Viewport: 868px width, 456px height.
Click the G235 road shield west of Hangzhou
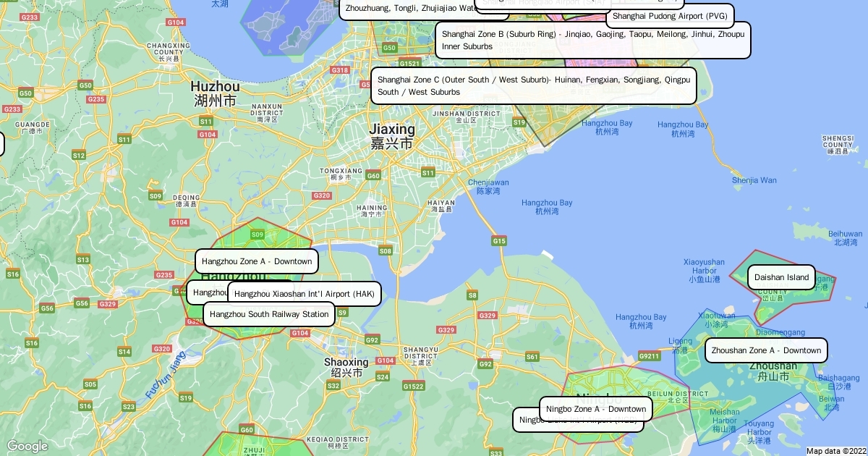pos(164,275)
